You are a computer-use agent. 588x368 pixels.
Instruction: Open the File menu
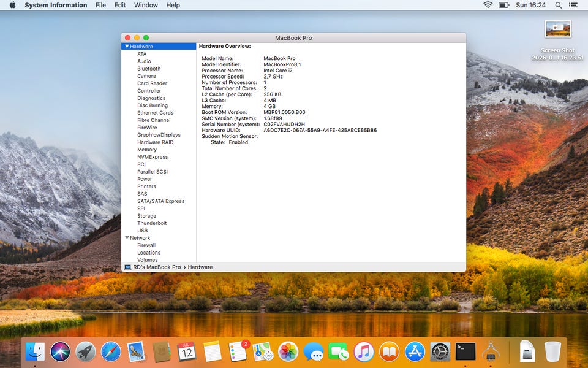click(x=100, y=6)
